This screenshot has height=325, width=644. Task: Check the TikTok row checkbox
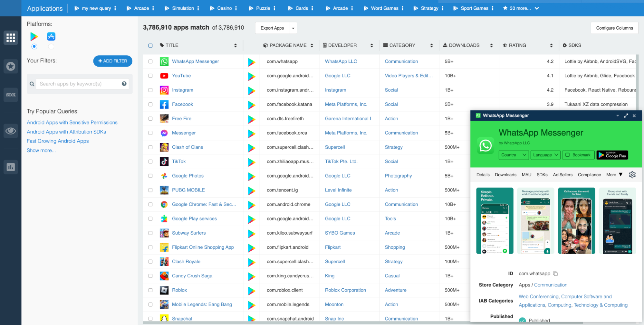pos(150,162)
